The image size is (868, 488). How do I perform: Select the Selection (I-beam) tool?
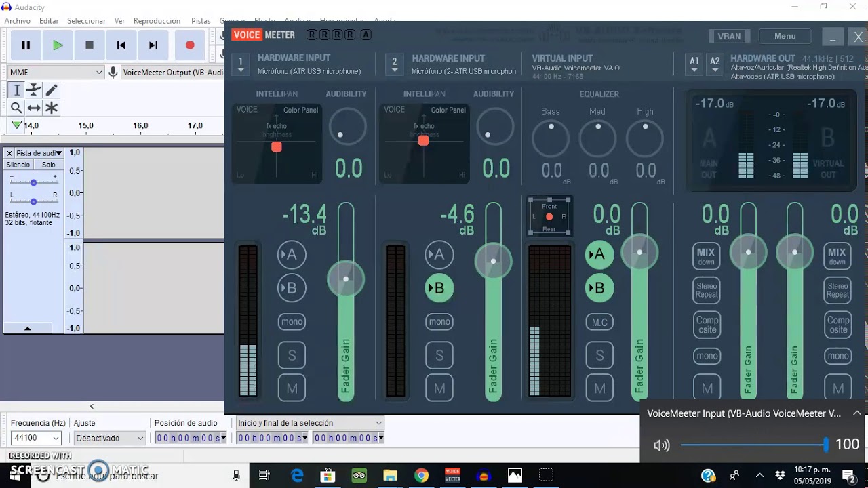[17, 90]
